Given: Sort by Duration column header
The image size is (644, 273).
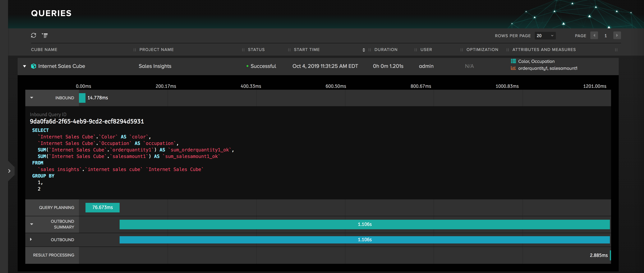Looking at the screenshot, I should coord(386,50).
